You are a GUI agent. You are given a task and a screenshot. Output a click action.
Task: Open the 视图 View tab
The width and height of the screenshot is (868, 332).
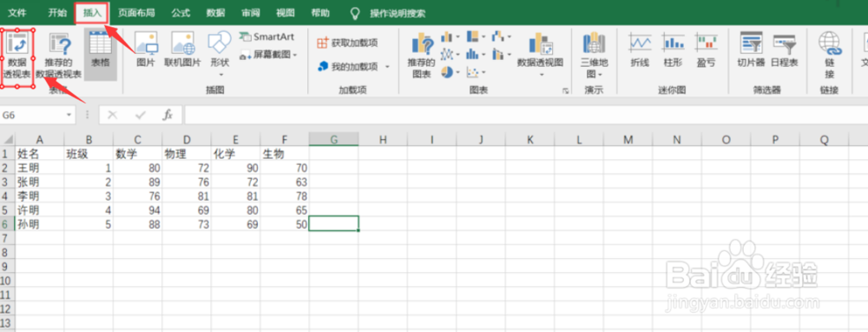[286, 13]
